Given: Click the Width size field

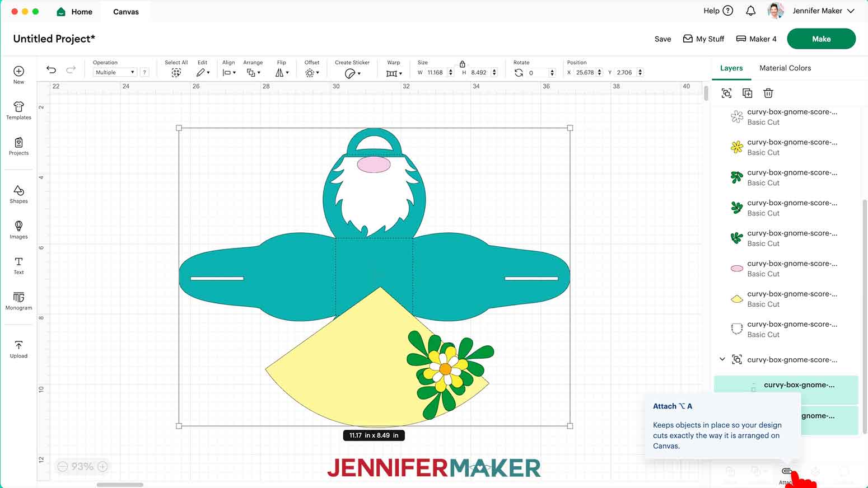Looking at the screenshot, I should point(436,72).
